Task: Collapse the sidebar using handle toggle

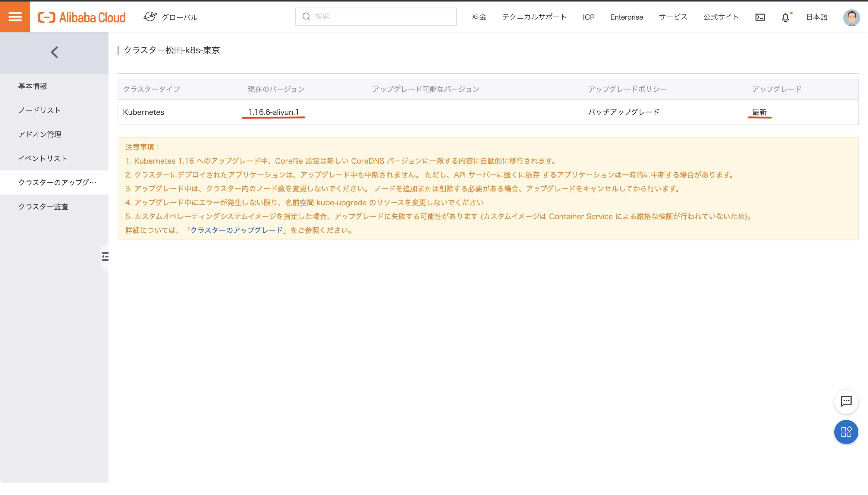Action: pos(105,256)
